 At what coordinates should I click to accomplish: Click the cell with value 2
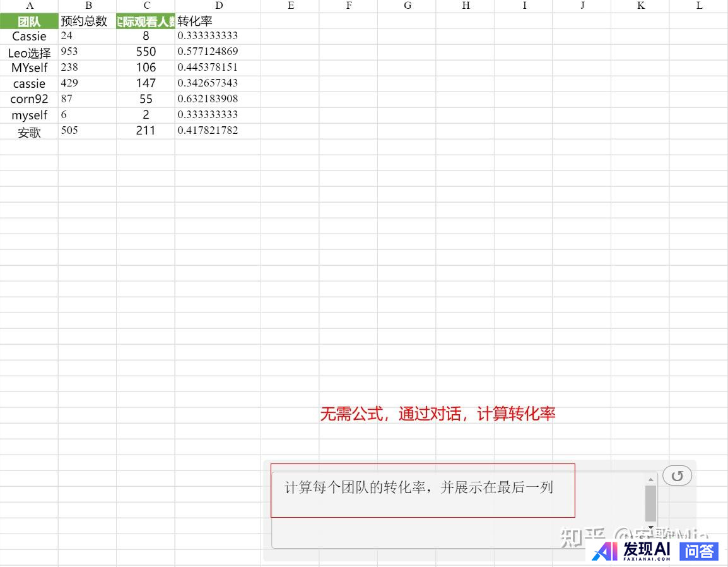click(146, 116)
